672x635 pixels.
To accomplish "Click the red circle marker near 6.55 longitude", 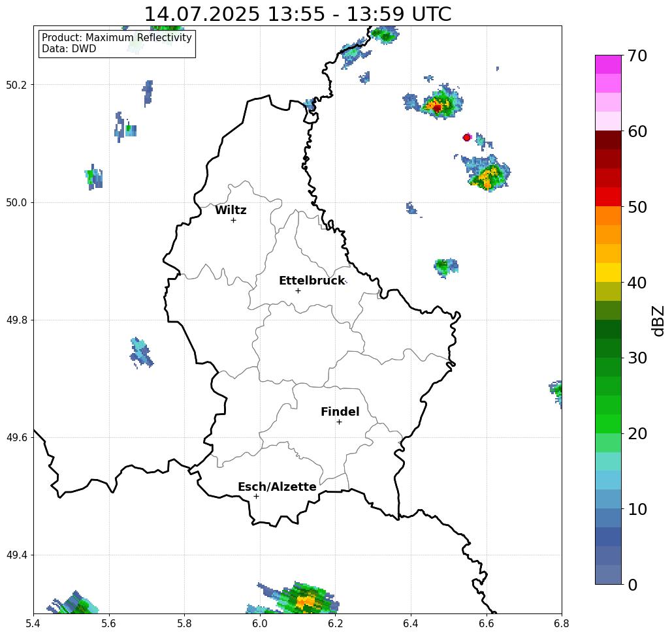I will tap(467, 138).
